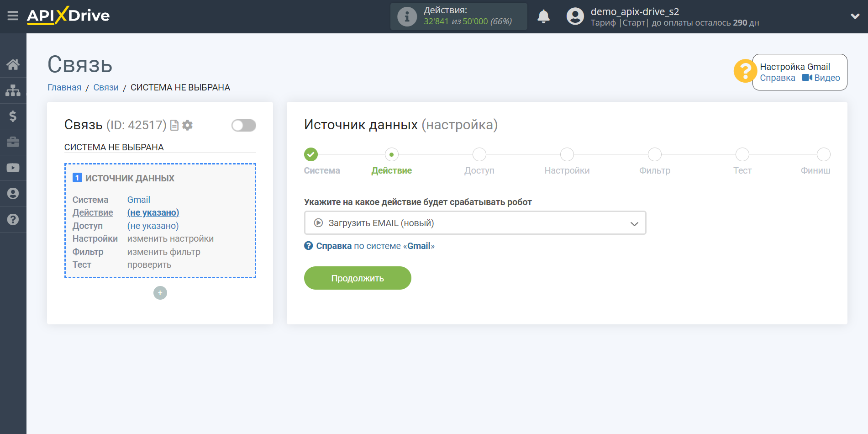The height and width of the screenshot is (434, 868).
Task: Expand the account menu chevron
Action: click(x=855, y=16)
